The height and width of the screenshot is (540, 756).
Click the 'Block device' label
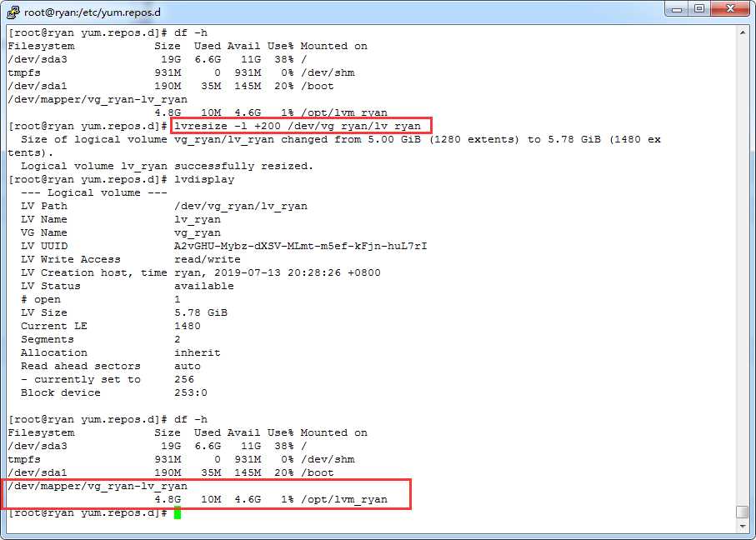click(61, 393)
